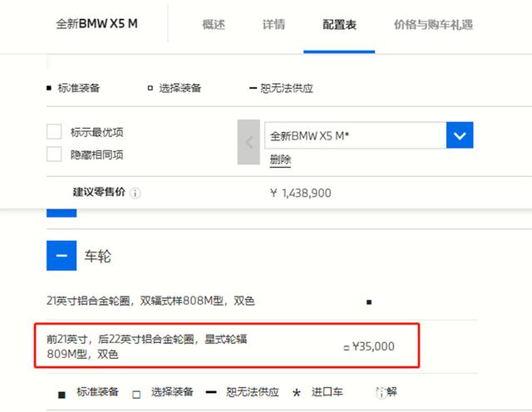Click the bottom legend 标准装备 filled square
532x412 pixels.
click(62, 395)
